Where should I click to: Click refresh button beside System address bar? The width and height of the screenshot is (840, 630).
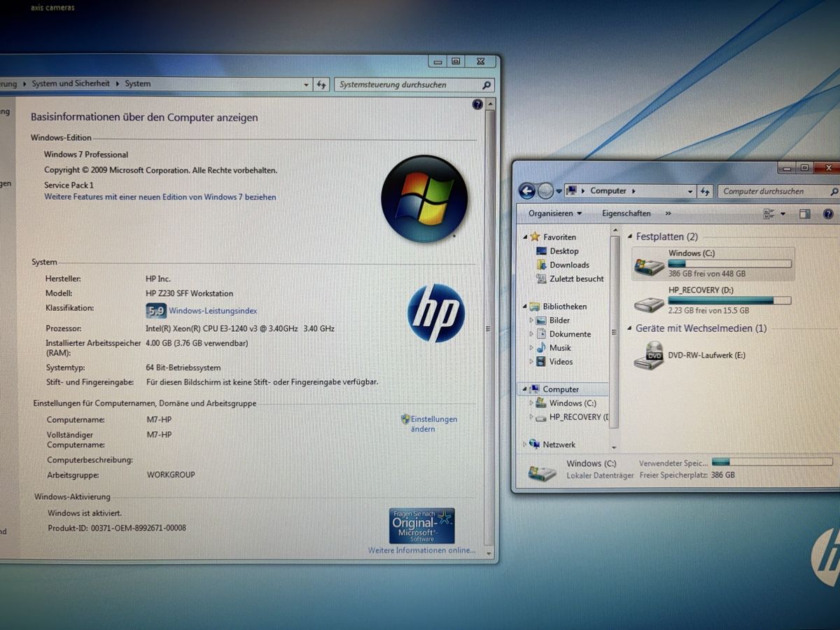coord(321,84)
